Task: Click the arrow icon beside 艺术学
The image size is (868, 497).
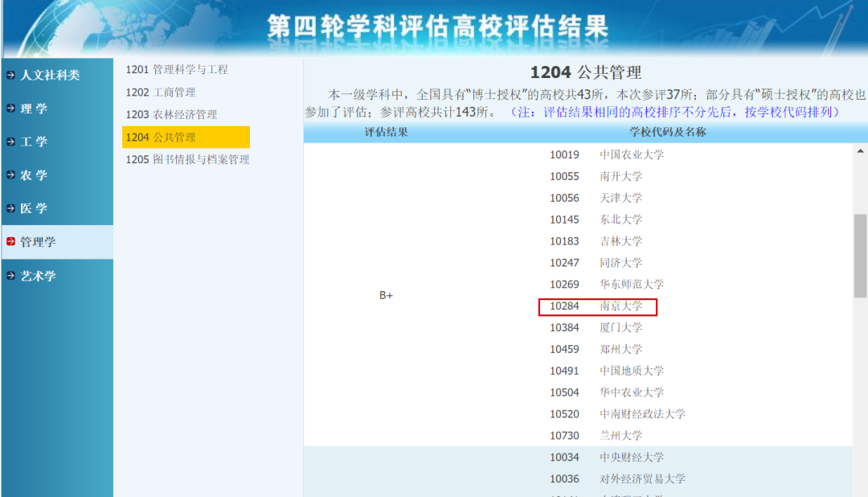Action: tap(10, 275)
